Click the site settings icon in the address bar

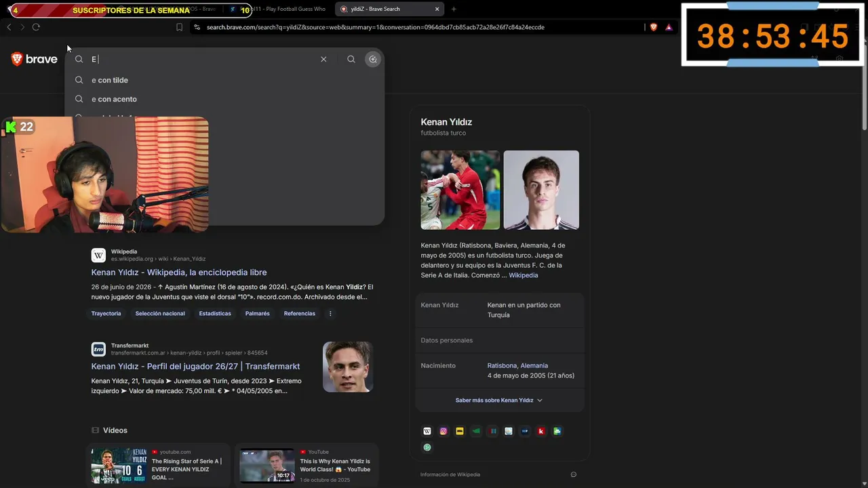[x=197, y=27]
